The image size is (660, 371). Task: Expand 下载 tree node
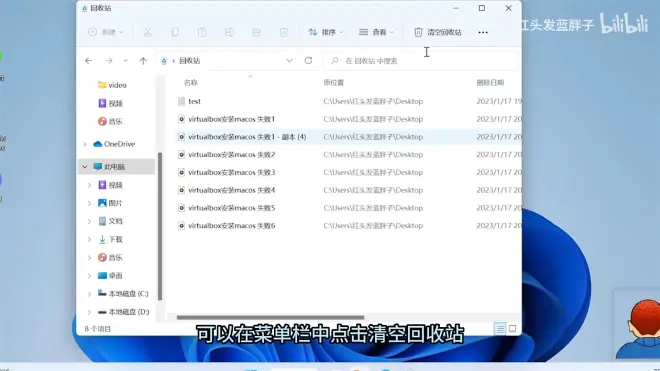(89, 239)
